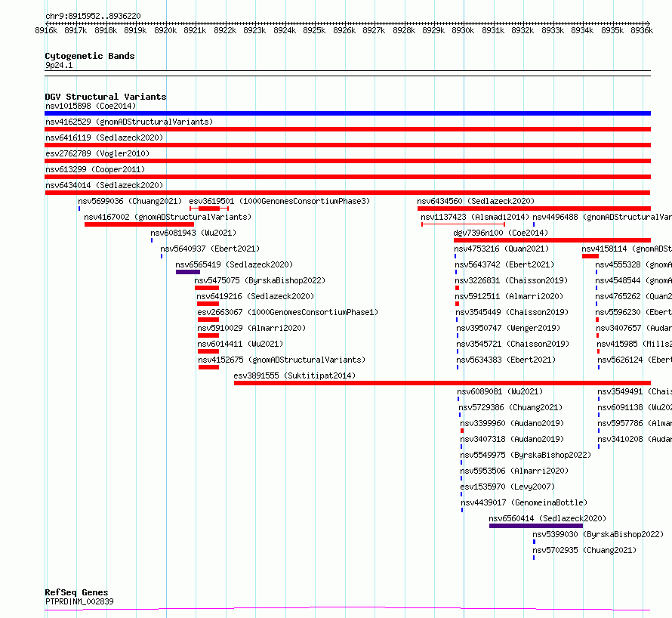Open esv3619501 1000GenomesConsortiumPhase3 variant

pos(279,201)
